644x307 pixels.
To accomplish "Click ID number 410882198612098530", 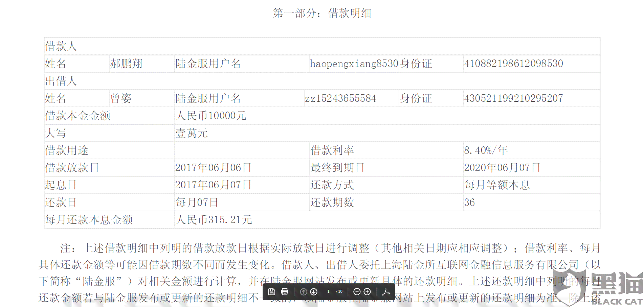I will pos(513,64).
